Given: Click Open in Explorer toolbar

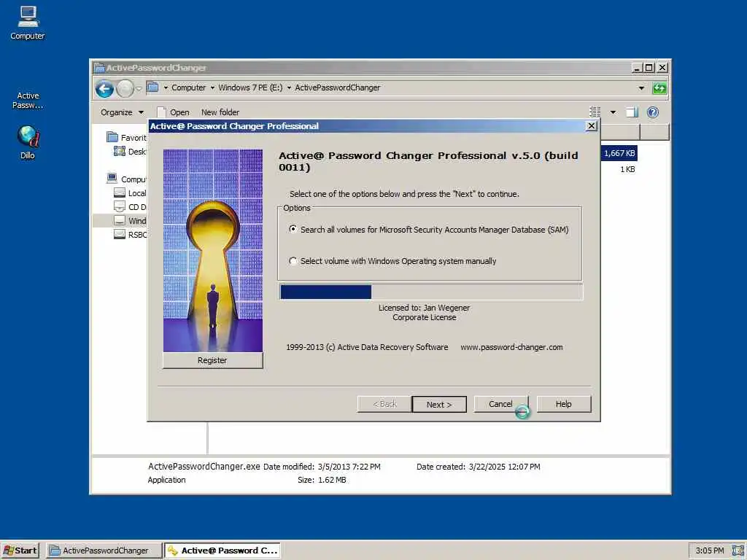Looking at the screenshot, I should [174, 112].
